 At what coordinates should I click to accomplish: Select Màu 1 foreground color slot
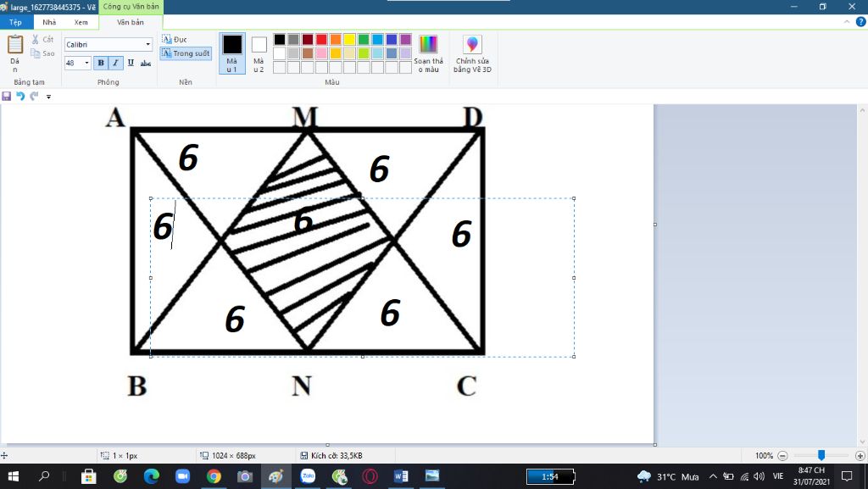coord(232,53)
